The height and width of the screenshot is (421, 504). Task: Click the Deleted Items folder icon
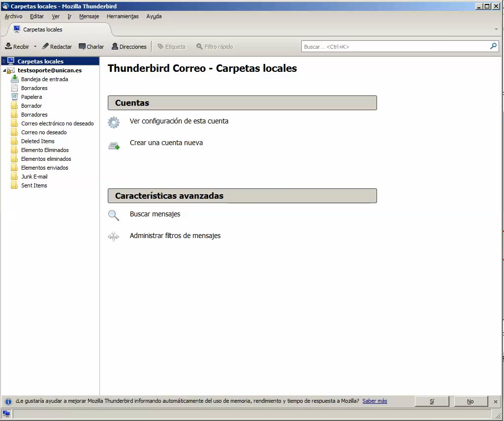pos(14,141)
